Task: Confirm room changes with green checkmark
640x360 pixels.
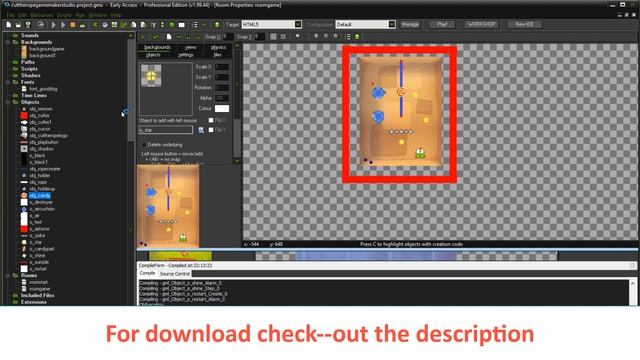Action: tap(142, 37)
